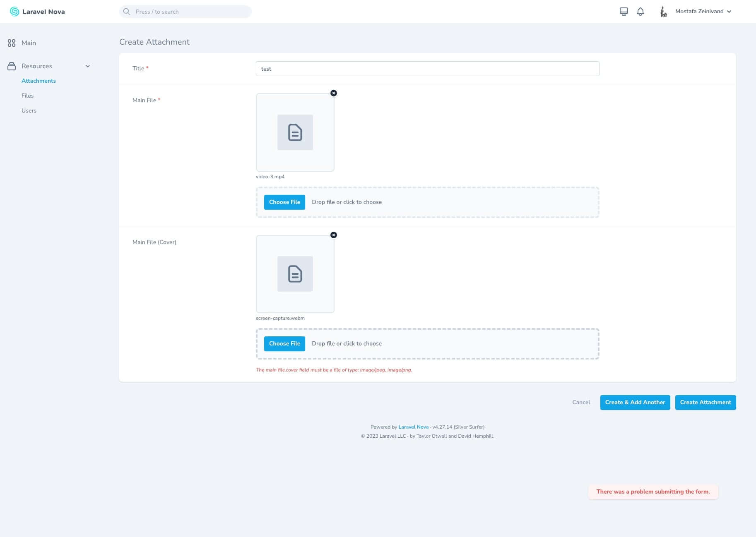Image resolution: width=756 pixels, height=537 pixels.
Task: Remove the video-3.mp4 file via its X icon
Action: [x=334, y=93]
